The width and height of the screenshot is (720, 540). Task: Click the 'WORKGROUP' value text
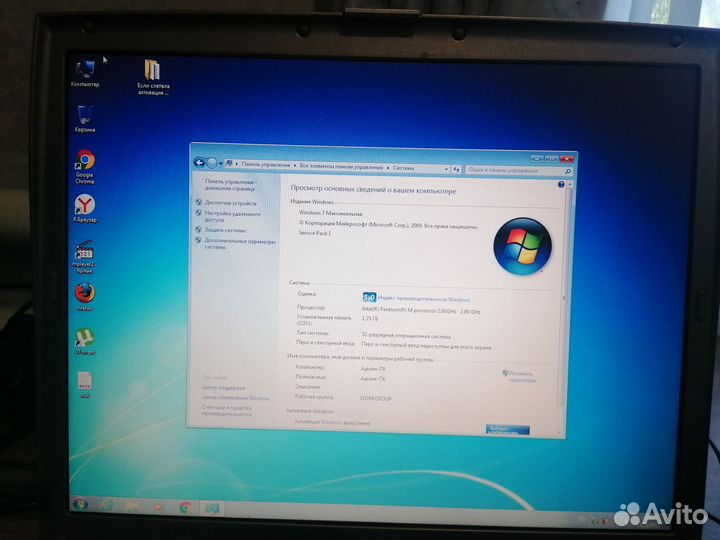pyautogui.click(x=376, y=399)
